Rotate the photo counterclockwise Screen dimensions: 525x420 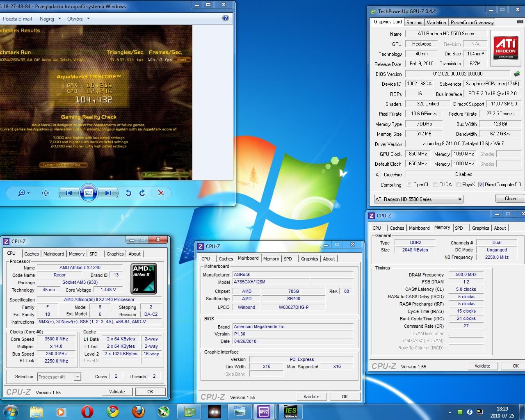point(128,193)
